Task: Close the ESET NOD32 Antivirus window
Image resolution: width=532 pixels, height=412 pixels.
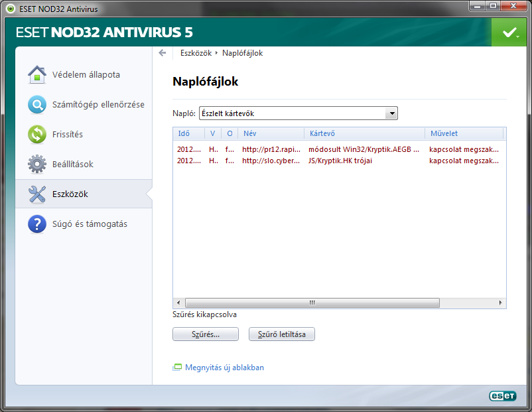Action: click(x=513, y=6)
